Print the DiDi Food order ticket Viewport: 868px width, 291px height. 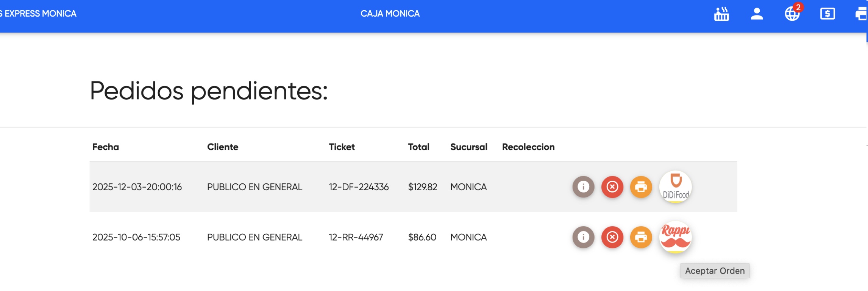click(x=640, y=186)
